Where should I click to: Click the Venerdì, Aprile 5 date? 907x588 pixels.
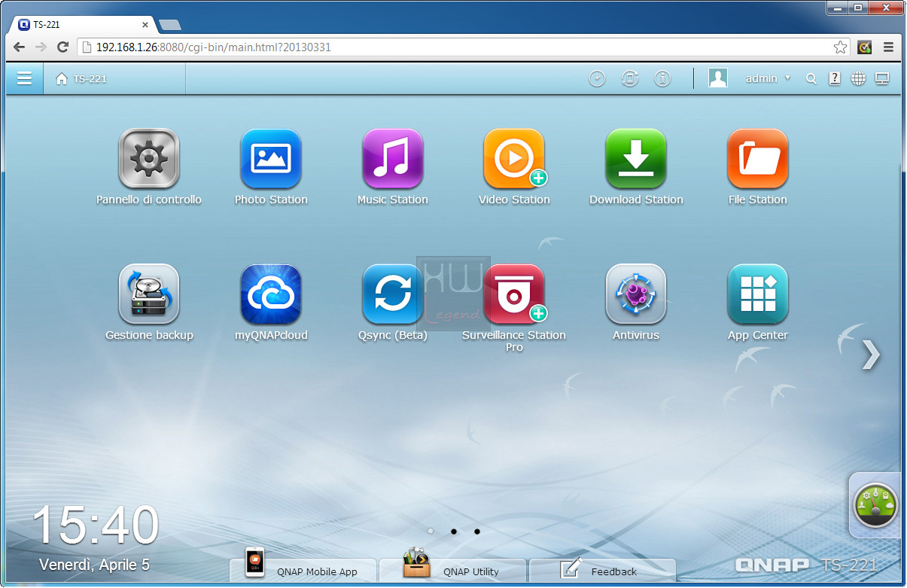pyautogui.click(x=95, y=565)
